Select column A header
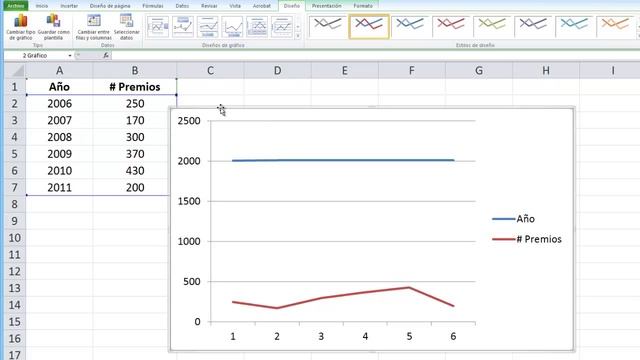 point(59,71)
